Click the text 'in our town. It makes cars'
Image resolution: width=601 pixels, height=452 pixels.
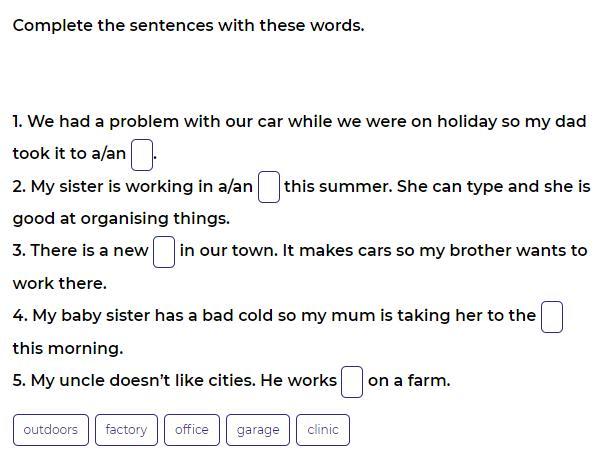(x=294, y=251)
